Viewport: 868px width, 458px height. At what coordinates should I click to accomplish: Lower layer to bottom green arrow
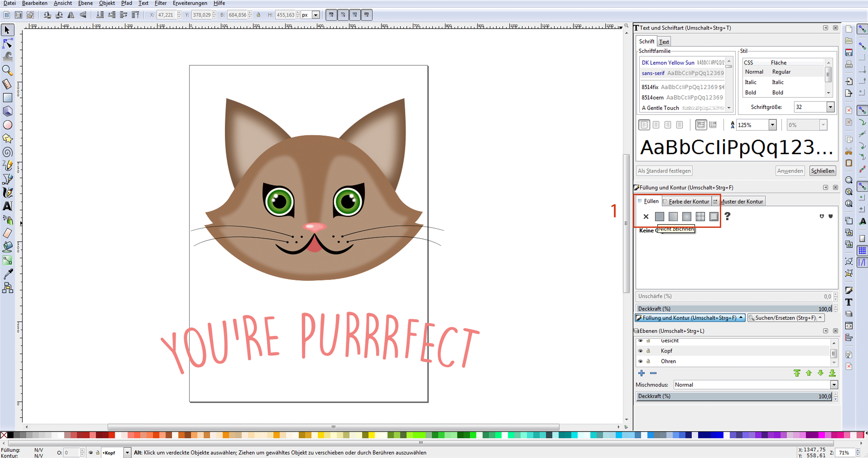[x=832, y=373]
